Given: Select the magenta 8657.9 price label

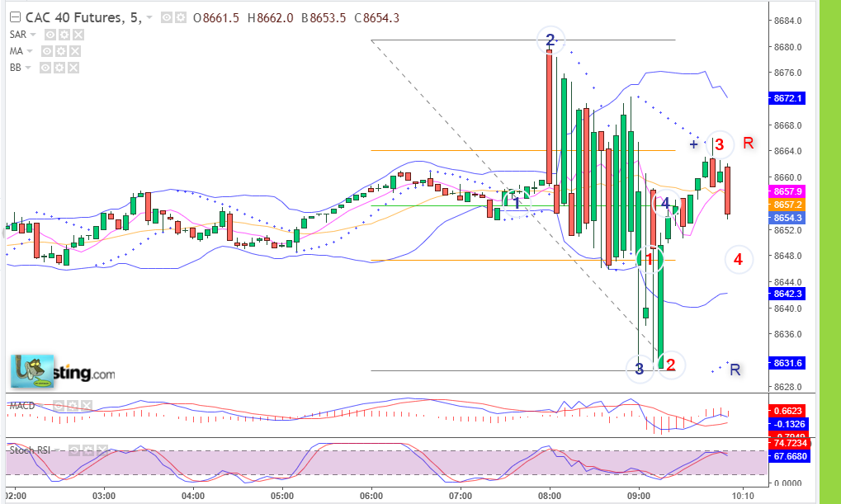Looking at the screenshot, I should click(787, 191).
